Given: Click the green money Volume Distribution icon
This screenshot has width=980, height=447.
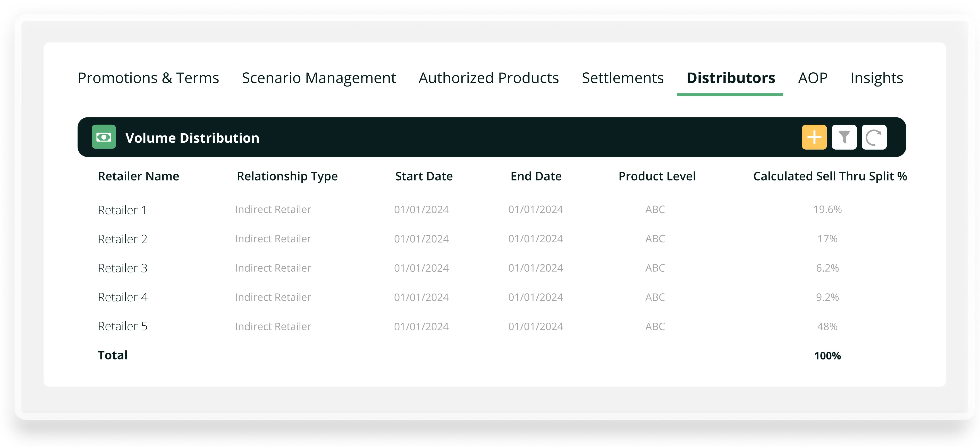Looking at the screenshot, I should click(x=104, y=137).
